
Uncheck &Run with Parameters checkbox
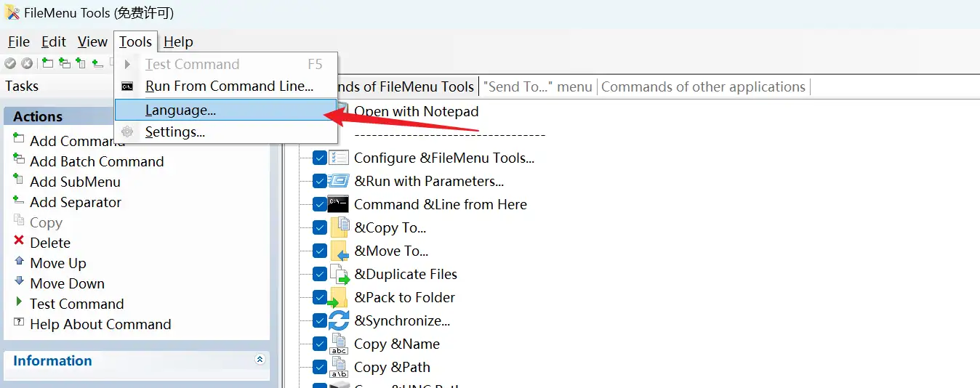click(x=320, y=181)
